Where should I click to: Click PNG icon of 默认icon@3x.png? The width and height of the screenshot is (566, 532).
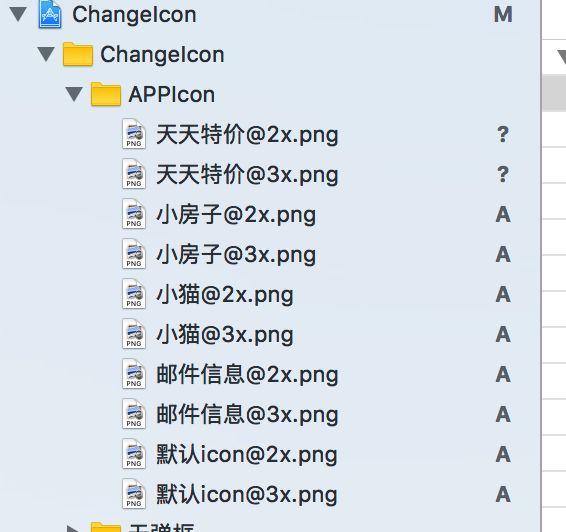tap(134, 494)
